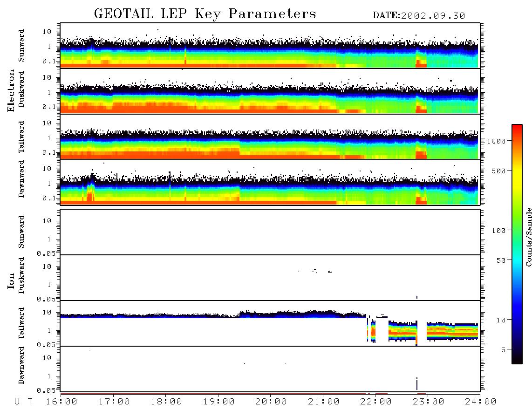Image resolution: width=532 pixels, height=410 pixels.
Task: Click the Electron Dawnward spectrogram panel
Action: [x=270, y=182]
